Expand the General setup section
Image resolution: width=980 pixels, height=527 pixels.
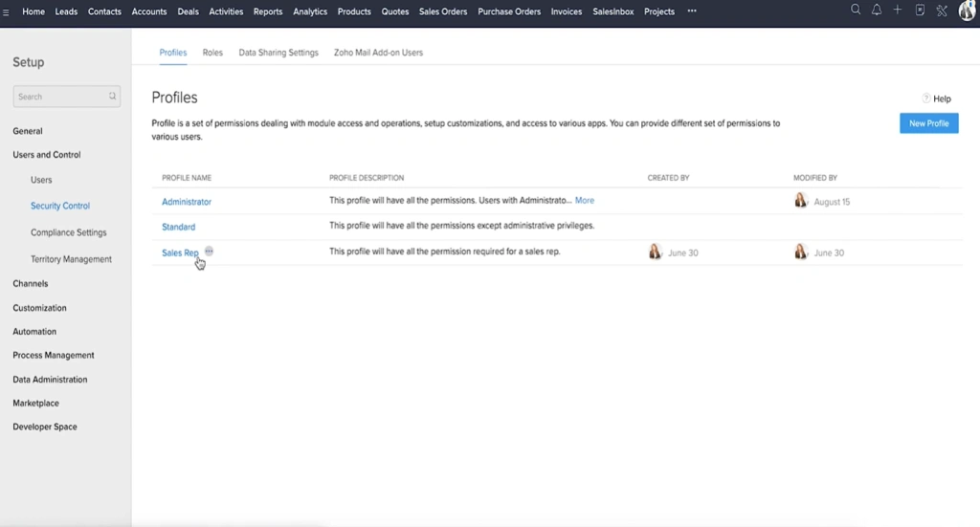click(28, 131)
